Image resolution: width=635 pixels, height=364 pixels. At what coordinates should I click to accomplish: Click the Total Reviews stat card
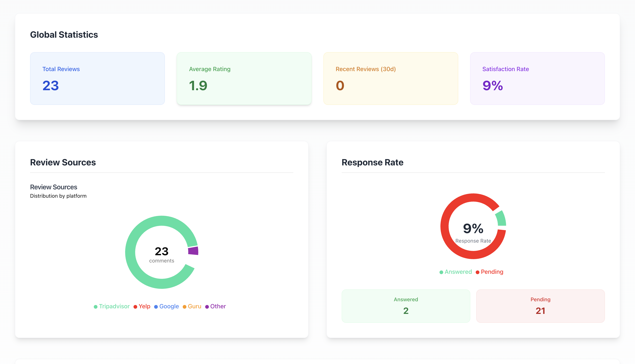tap(97, 78)
